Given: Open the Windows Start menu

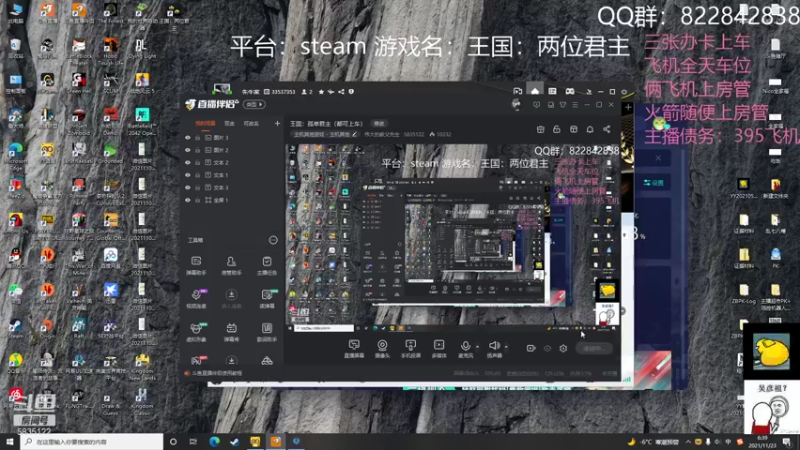Looking at the screenshot, I should pyautogui.click(x=10, y=441).
